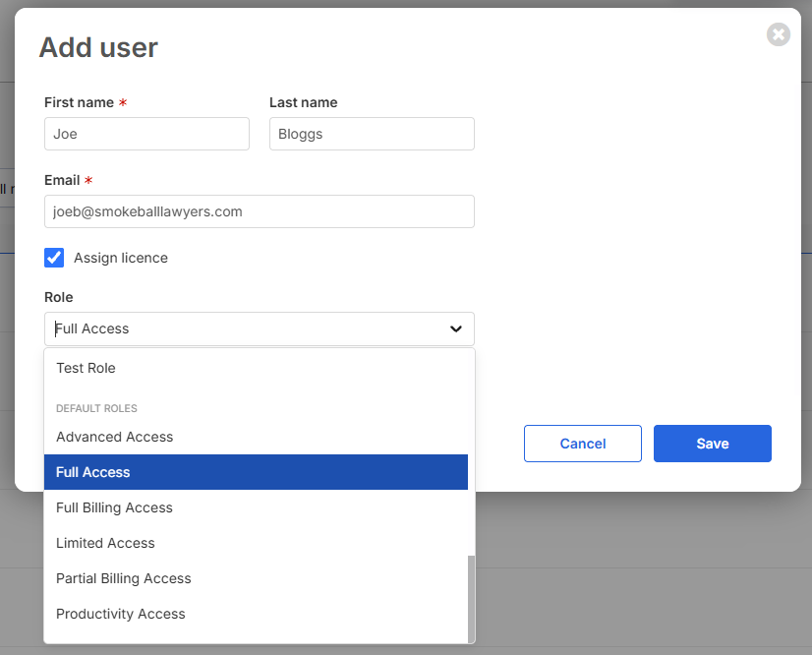Image resolution: width=812 pixels, height=655 pixels.
Task: Click the Assign licence label
Action: [x=121, y=258]
